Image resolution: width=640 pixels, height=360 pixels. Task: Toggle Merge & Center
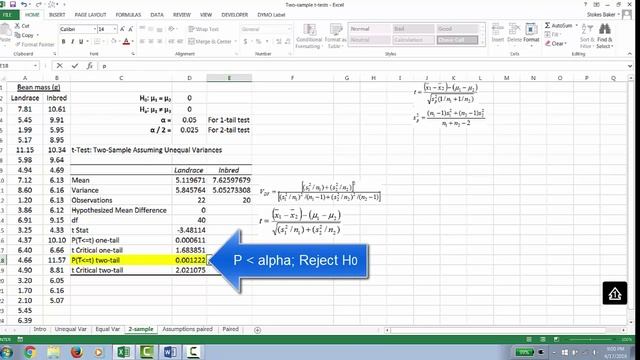click(x=210, y=41)
